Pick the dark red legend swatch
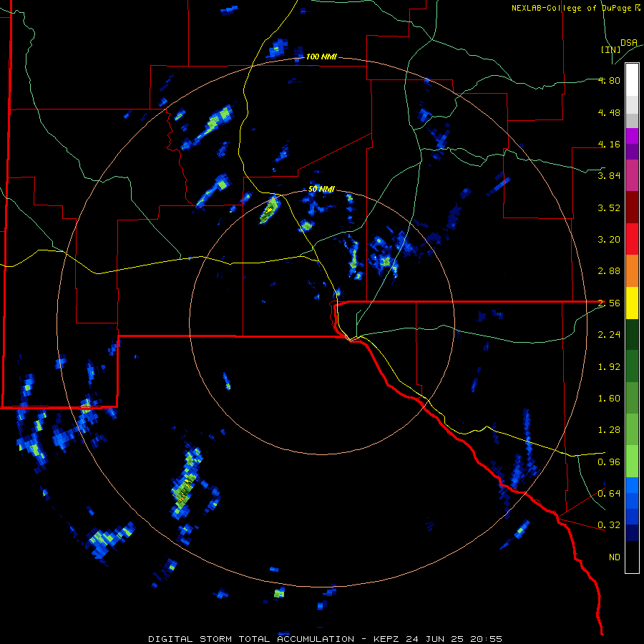644x644 pixels. 632,208
